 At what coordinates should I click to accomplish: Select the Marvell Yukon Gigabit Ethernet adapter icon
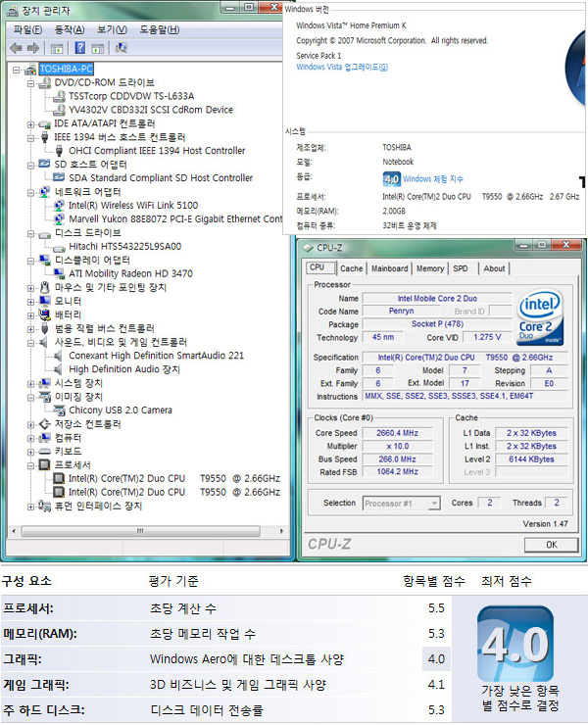(59, 218)
